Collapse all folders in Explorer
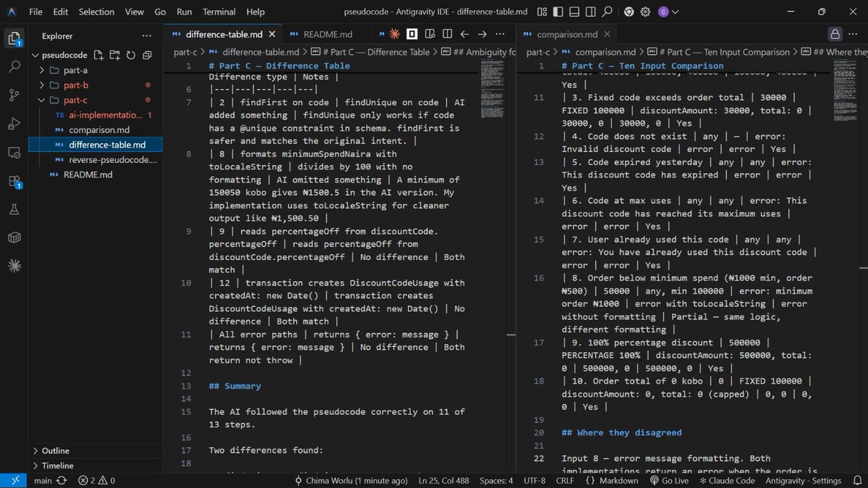The image size is (868, 488). tap(147, 55)
